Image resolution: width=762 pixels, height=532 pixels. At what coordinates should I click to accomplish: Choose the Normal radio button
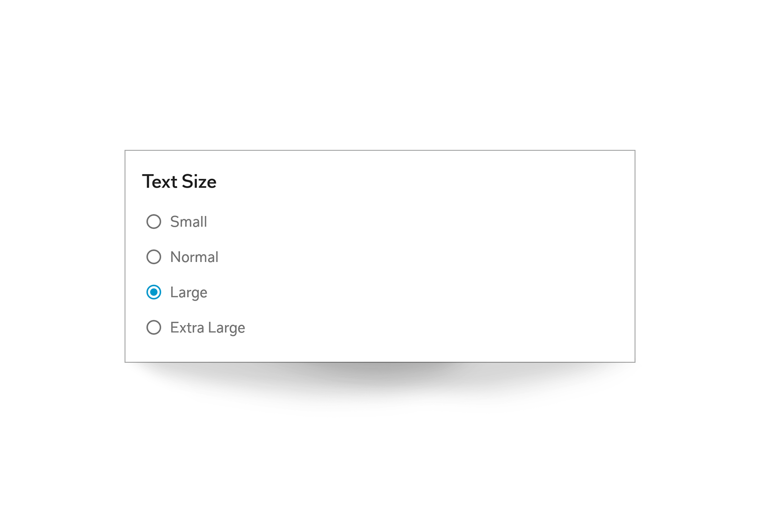[154, 257]
